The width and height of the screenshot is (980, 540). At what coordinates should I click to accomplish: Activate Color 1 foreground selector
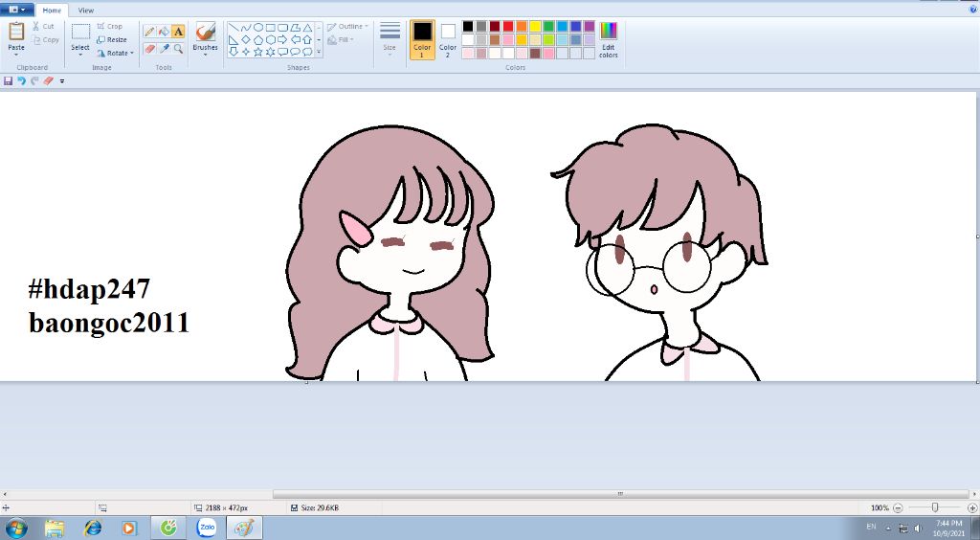click(422, 38)
